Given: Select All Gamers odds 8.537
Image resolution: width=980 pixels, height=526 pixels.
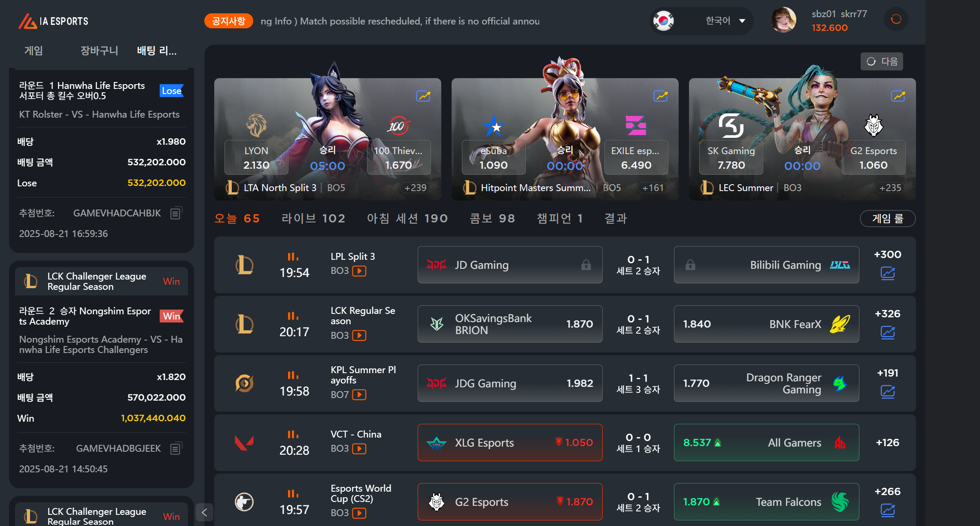Looking at the screenshot, I should [x=766, y=443].
